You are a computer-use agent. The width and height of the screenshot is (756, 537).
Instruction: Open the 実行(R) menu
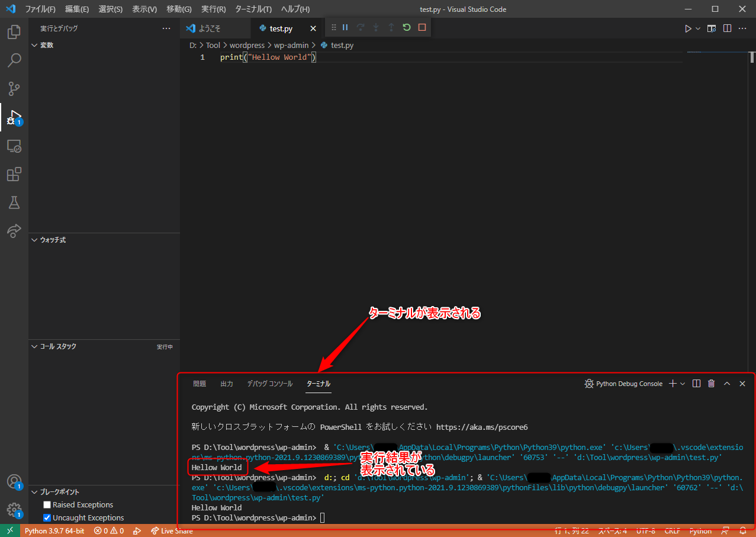tap(213, 9)
